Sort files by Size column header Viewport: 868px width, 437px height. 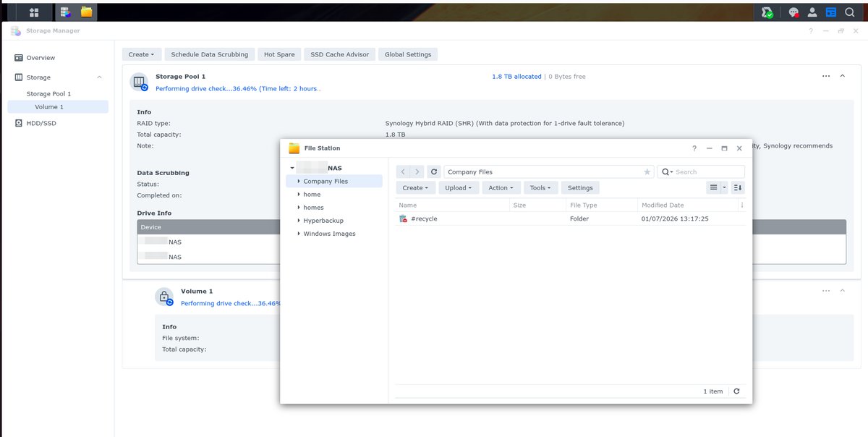[x=537, y=205]
